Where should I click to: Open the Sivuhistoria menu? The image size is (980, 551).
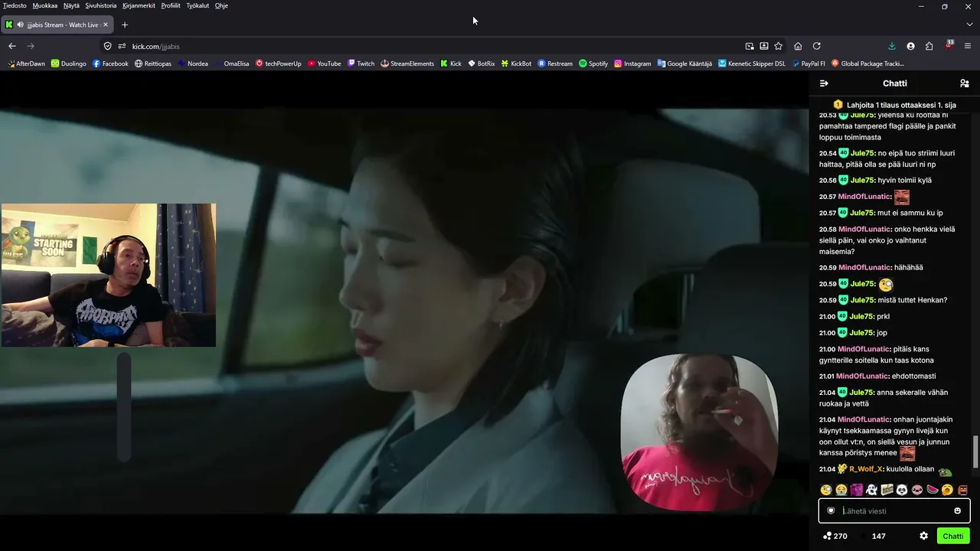click(101, 5)
